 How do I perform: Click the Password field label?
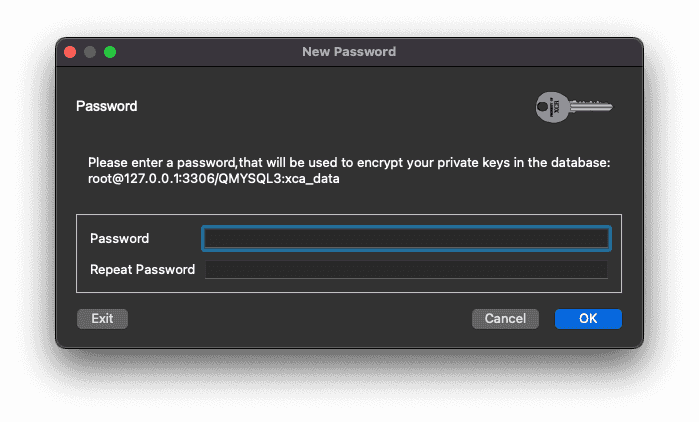[119, 238]
